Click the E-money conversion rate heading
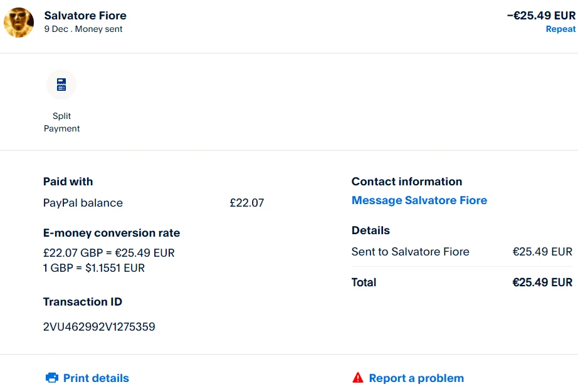The width and height of the screenshot is (578, 392). (x=112, y=233)
